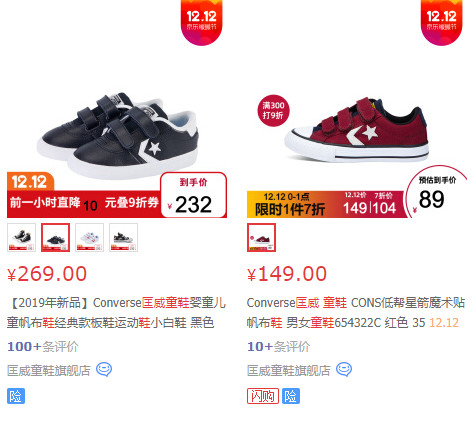Image resolution: width=476 pixels, height=435 pixels.
Task: Open the 100+条评价 reviews link
Action: pyautogui.click(x=43, y=347)
